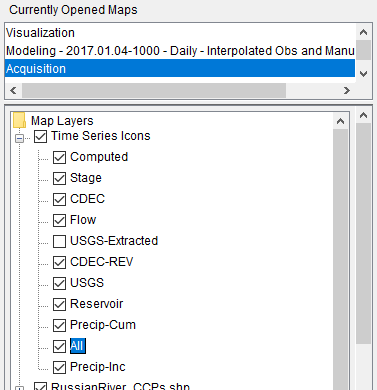This screenshot has height=390, width=377.
Task: Uncheck the Reservoir layer checkbox
Action: (x=59, y=304)
